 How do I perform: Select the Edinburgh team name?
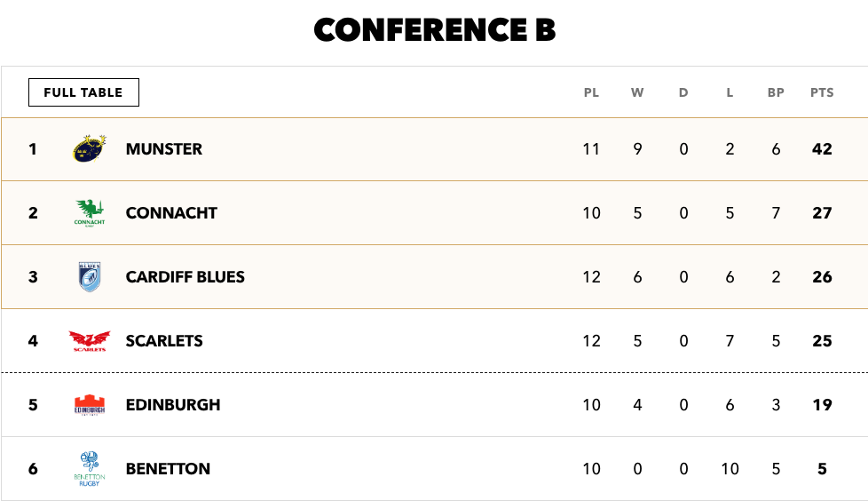click(173, 405)
